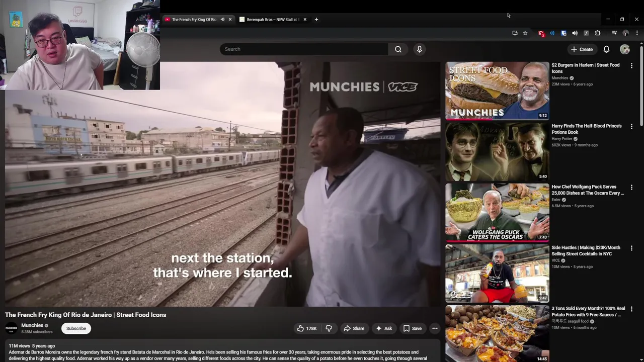644x362 pixels.
Task: Click the grey 'f' extension icon
Action: coord(586,33)
